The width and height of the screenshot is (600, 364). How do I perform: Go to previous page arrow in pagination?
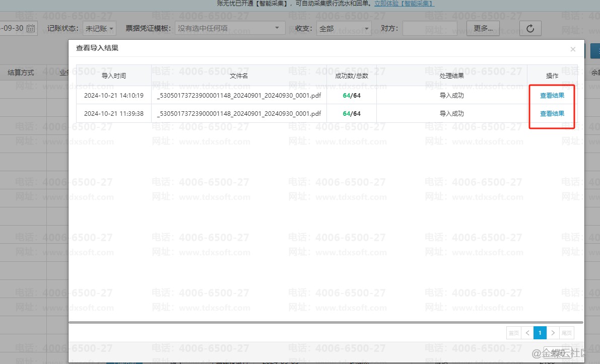click(x=527, y=333)
